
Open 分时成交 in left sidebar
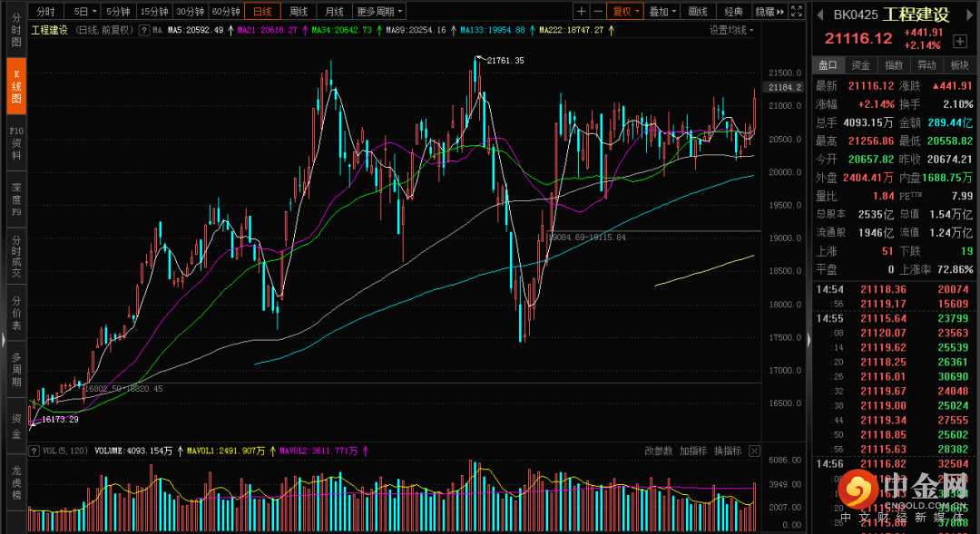(x=16, y=256)
